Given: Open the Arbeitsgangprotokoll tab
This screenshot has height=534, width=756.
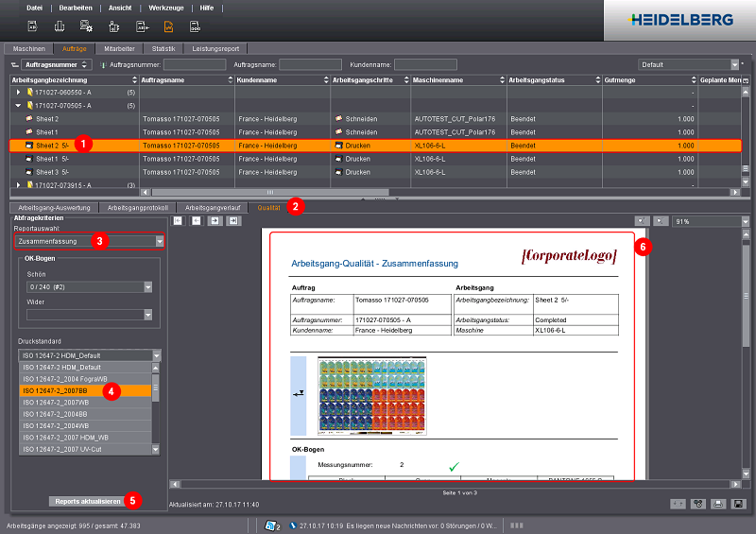Looking at the screenshot, I should coord(137,206).
